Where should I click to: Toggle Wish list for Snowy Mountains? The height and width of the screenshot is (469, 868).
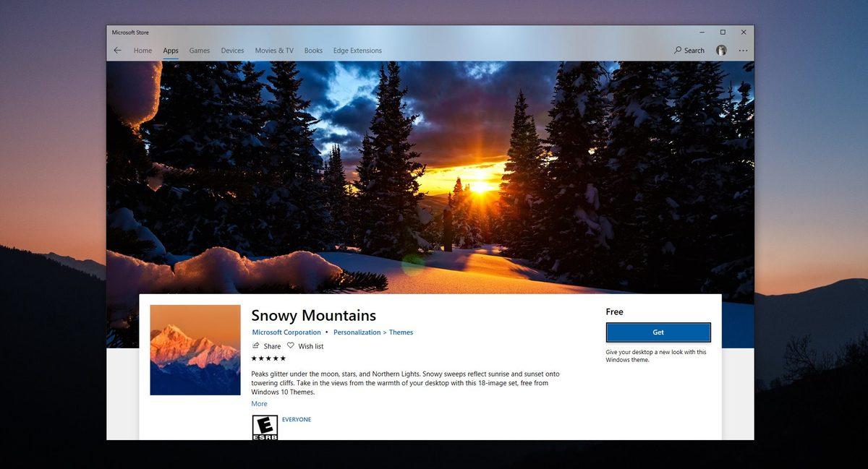pyautogui.click(x=305, y=345)
